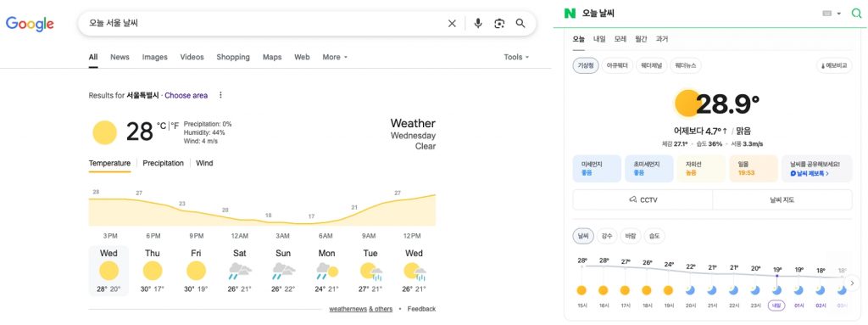Click the green Naver search icon
868x325 pixels.
click(856, 14)
